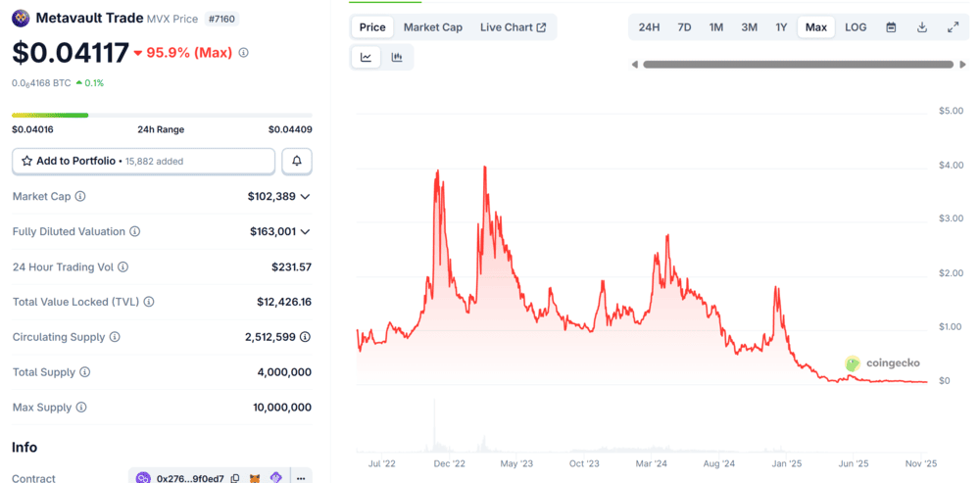Select Max time range

816,27
